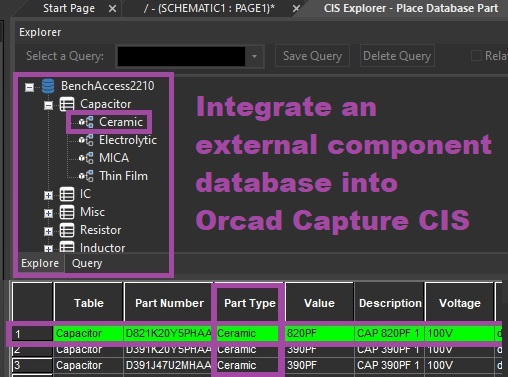Click the Capacitor table cell in row 1
This screenshot has height=377, width=508.
(x=89, y=334)
